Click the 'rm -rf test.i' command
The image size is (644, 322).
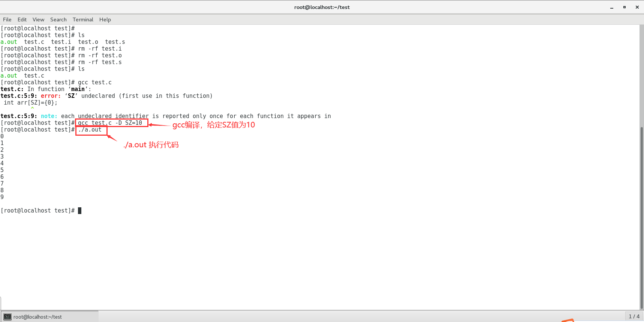pos(100,49)
